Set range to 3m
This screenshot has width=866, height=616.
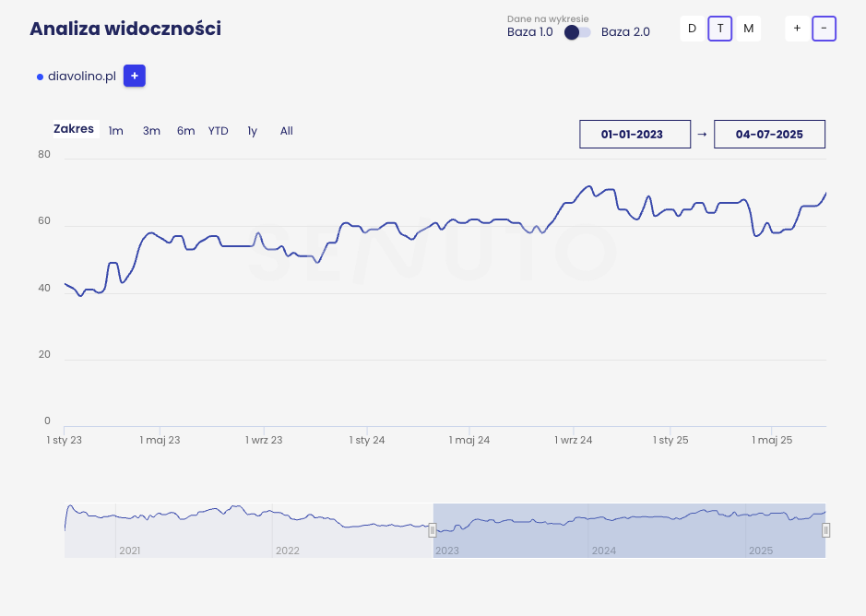[x=151, y=131]
